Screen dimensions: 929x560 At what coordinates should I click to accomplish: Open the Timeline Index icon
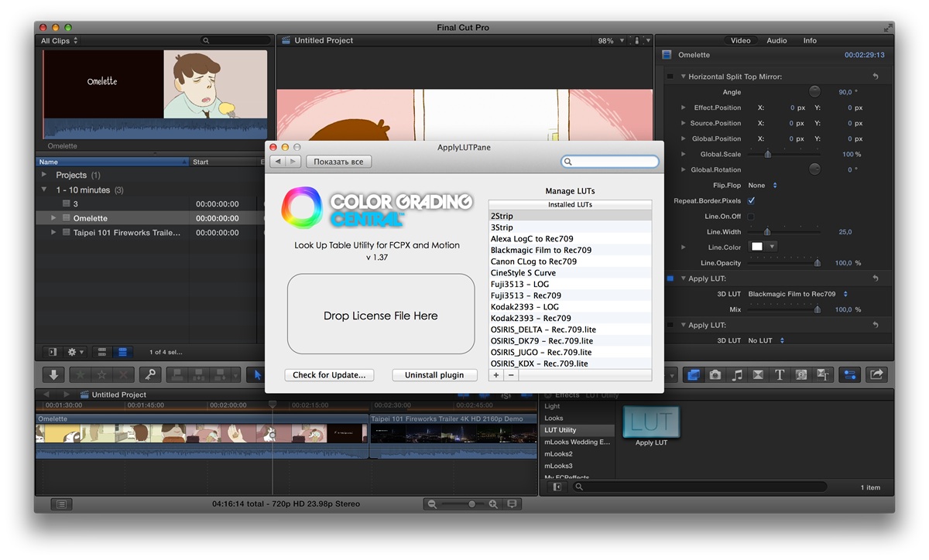pyautogui.click(x=62, y=504)
